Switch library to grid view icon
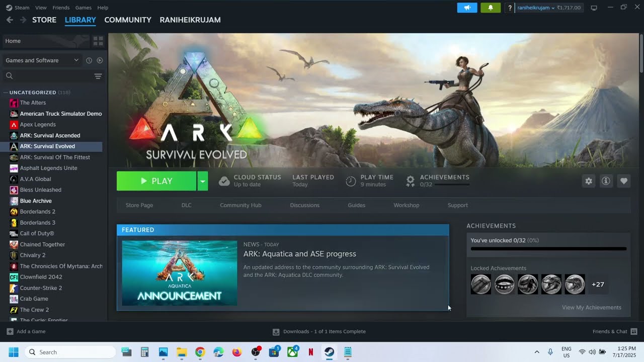The image size is (644, 362). tap(98, 41)
